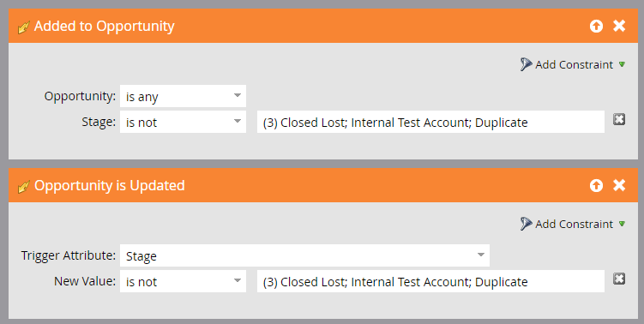Delete the Added to Opportunity trigger
The width and height of the screenshot is (644, 324).
click(619, 26)
